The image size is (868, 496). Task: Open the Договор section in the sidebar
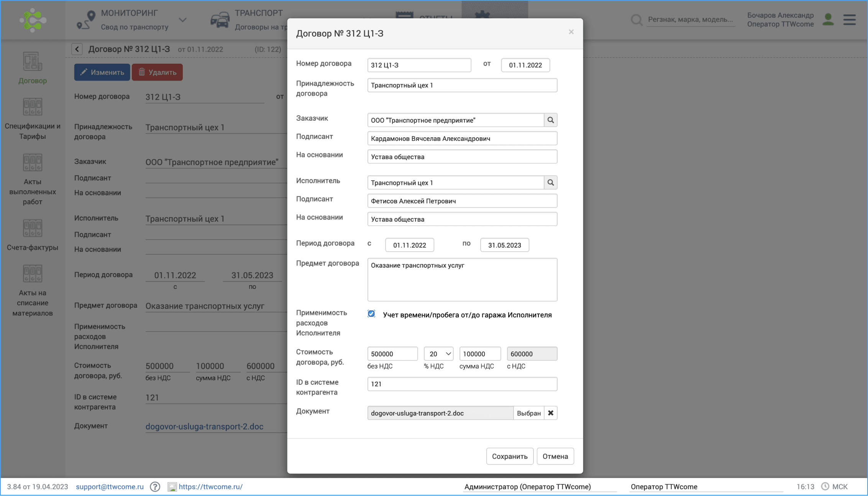click(x=32, y=69)
